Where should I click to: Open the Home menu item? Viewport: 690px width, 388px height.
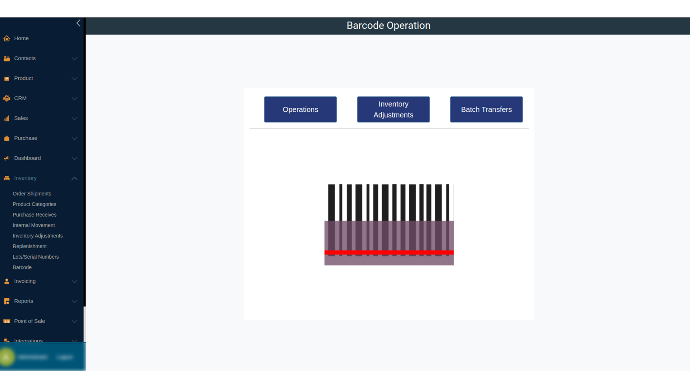coord(21,38)
